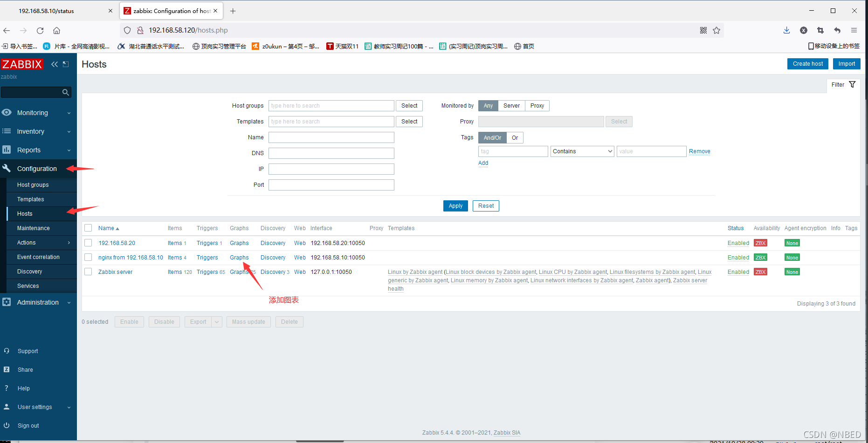Click Apply filter button
This screenshot has width=868, height=443.
pos(455,206)
